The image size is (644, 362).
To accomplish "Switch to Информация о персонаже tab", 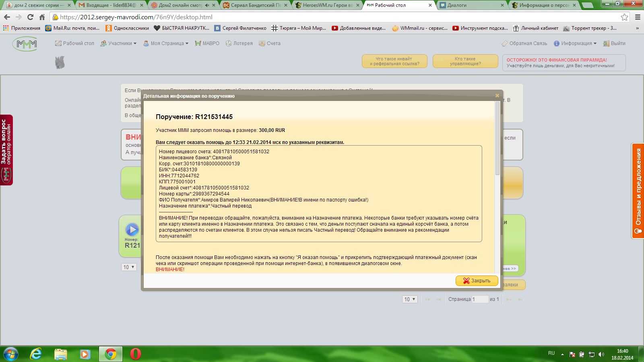I will (x=544, y=5).
